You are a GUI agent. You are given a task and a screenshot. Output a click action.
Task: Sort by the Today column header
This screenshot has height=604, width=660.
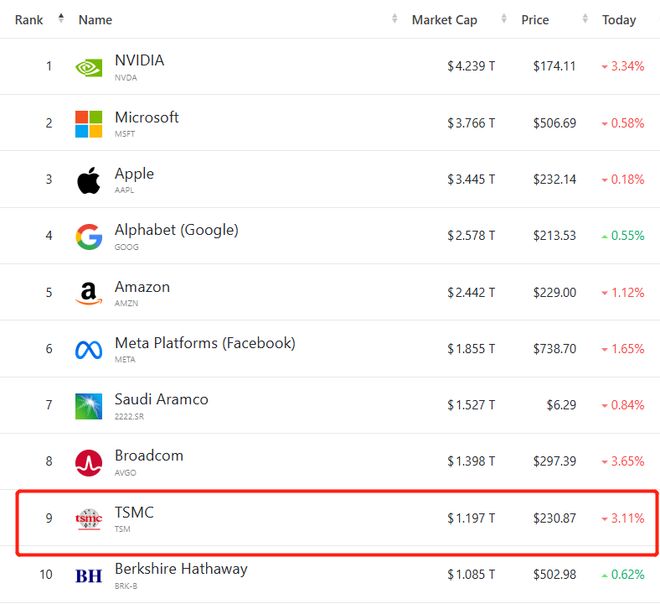click(618, 20)
